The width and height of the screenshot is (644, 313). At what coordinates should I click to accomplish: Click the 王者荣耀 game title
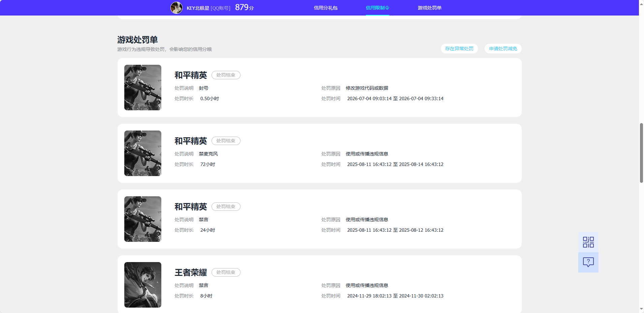point(191,272)
